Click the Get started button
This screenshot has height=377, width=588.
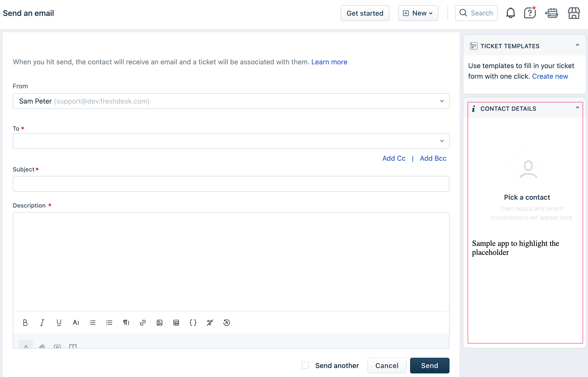click(x=365, y=13)
